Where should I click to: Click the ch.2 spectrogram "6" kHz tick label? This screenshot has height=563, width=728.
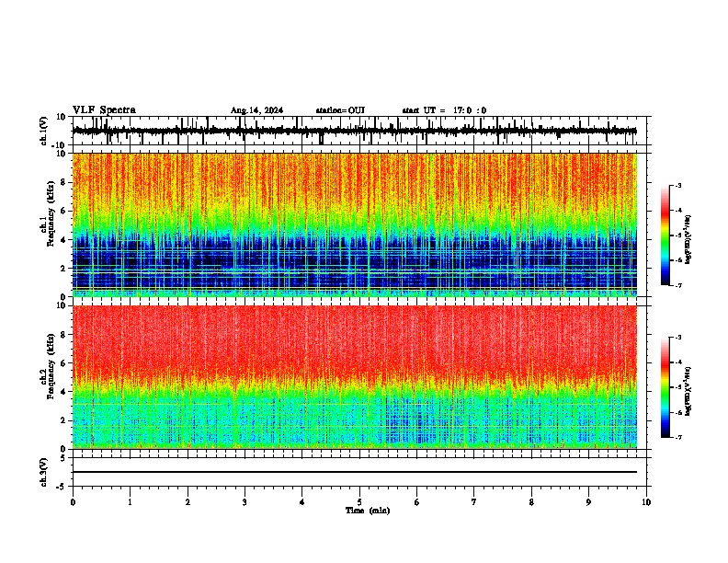[x=64, y=363]
